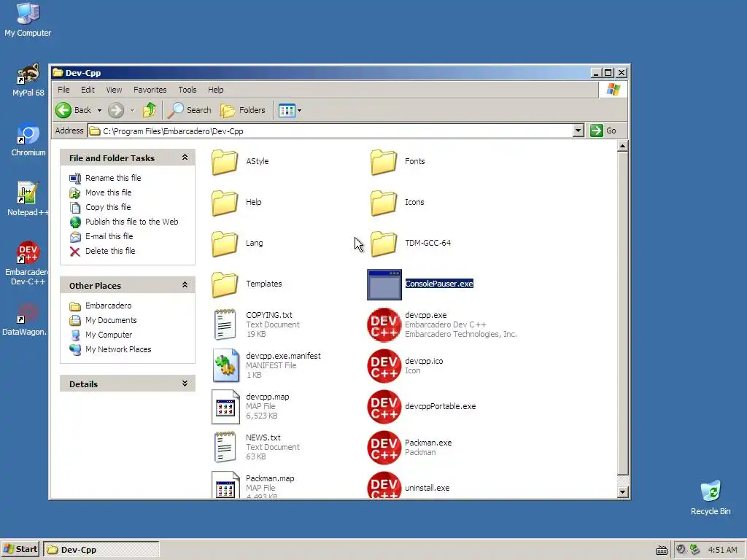
Task: Open the Tools menu
Action: 187,90
